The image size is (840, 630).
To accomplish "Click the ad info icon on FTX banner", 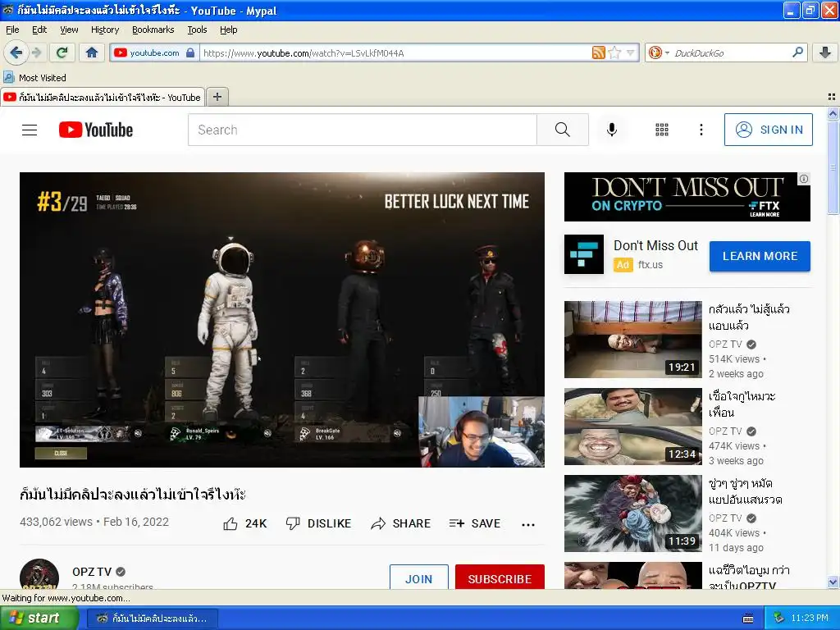I will (x=804, y=179).
